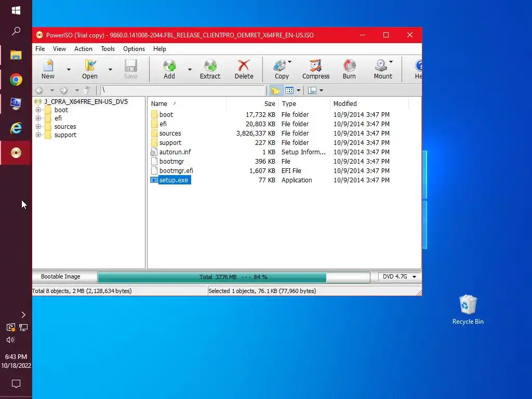Open File Explorer from taskbar

[16, 55]
